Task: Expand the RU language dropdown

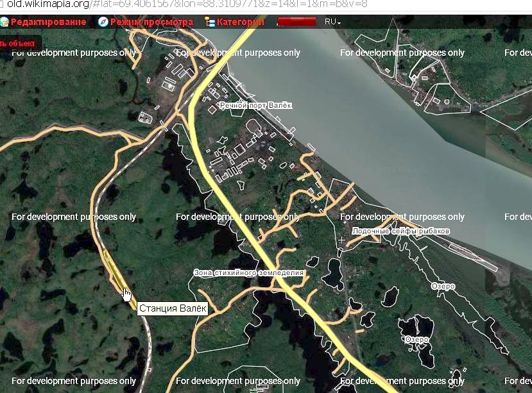Action: 332,22
